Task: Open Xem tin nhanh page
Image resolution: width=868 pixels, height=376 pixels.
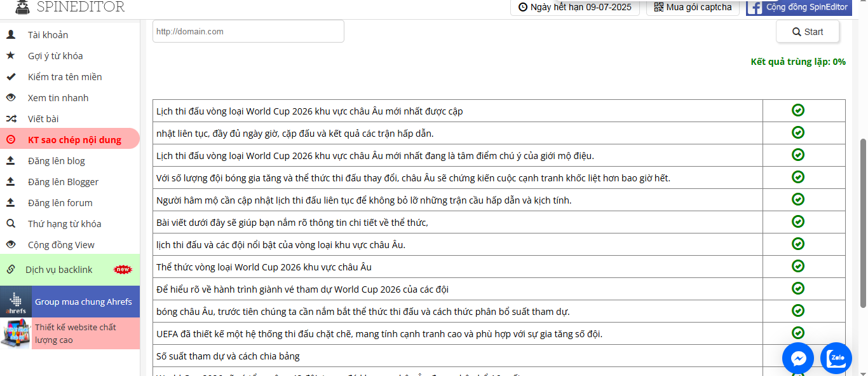Action: (70, 97)
